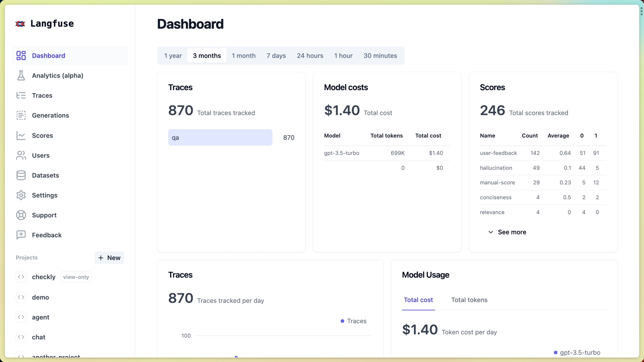Viewport: 644px width, 362px height.
Task: Open Datasets using its database icon
Action: click(21, 175)
